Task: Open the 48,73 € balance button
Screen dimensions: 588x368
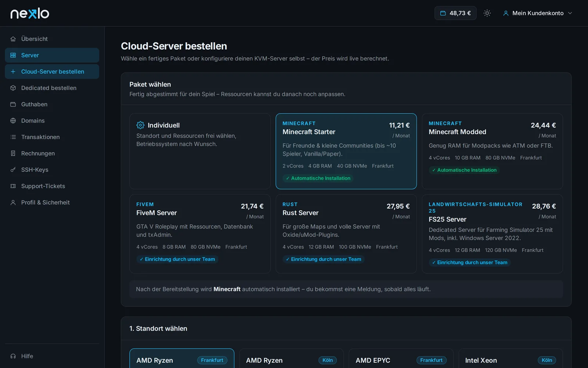Action: coord(455,13)
